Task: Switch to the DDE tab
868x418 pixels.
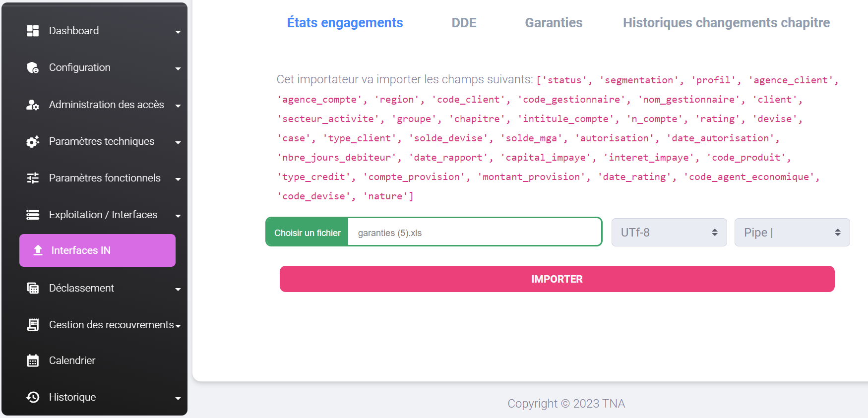Action: coord(464,23)
